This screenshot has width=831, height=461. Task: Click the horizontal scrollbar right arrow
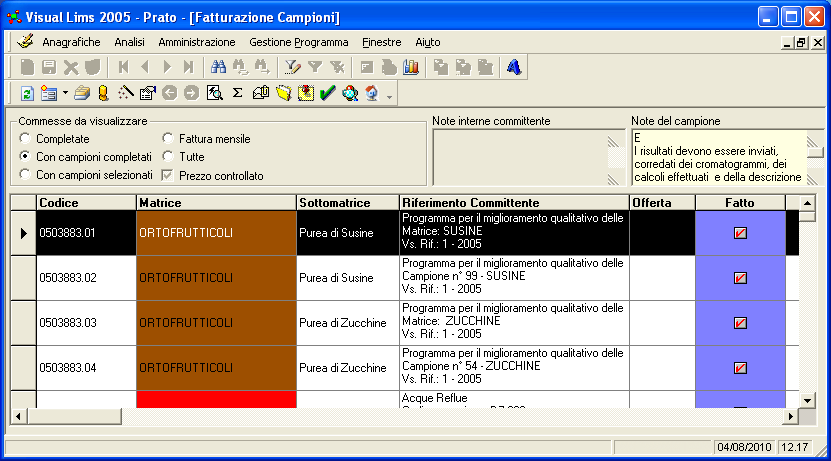coord(791,416)
